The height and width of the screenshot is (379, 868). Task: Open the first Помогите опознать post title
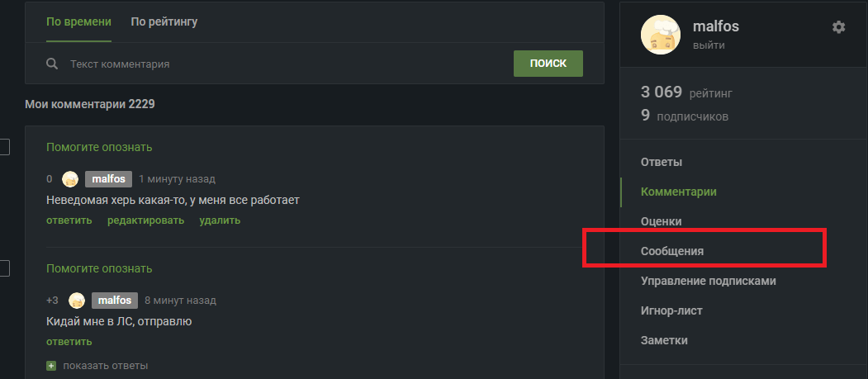(99, 147)
